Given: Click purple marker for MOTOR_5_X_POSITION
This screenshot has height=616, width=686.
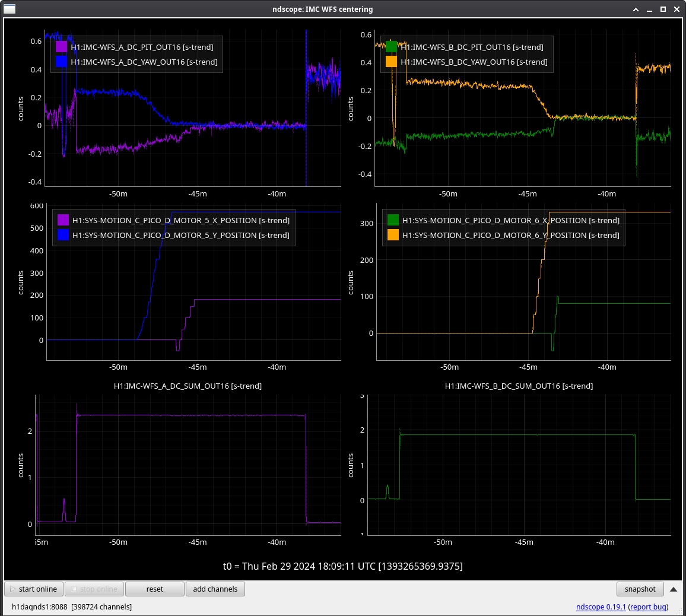Looking at the screenshot, I should pos(63,220).
